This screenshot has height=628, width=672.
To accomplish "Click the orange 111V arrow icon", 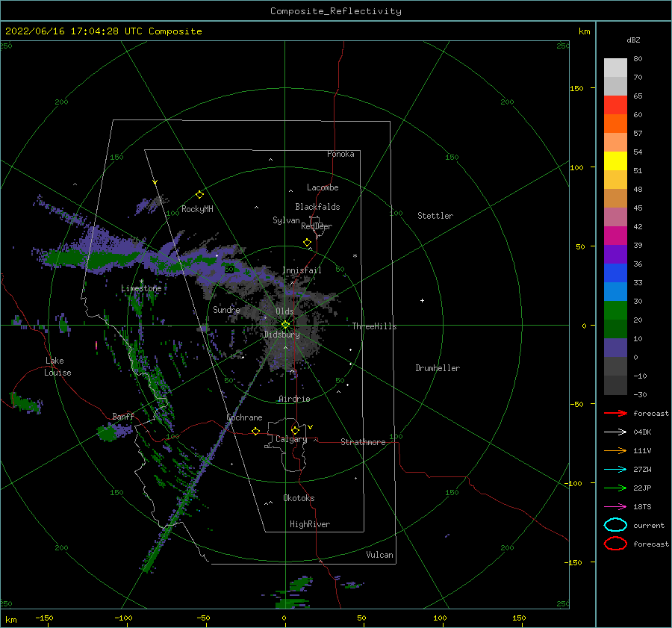I will tap(615, 450).
